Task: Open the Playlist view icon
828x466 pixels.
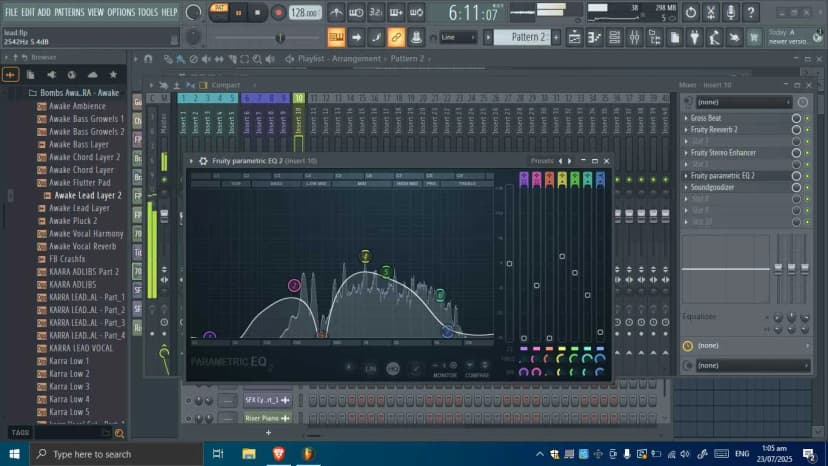Action: [x=575, y=38]
